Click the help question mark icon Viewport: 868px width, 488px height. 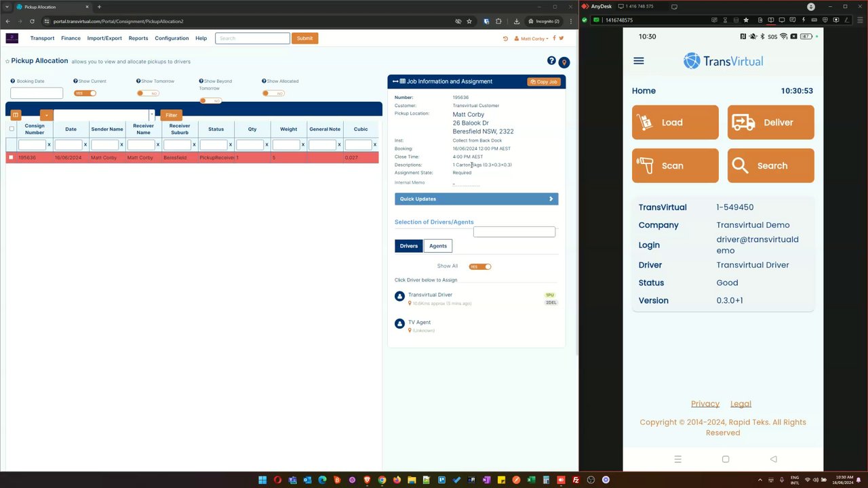click(551, 61)
